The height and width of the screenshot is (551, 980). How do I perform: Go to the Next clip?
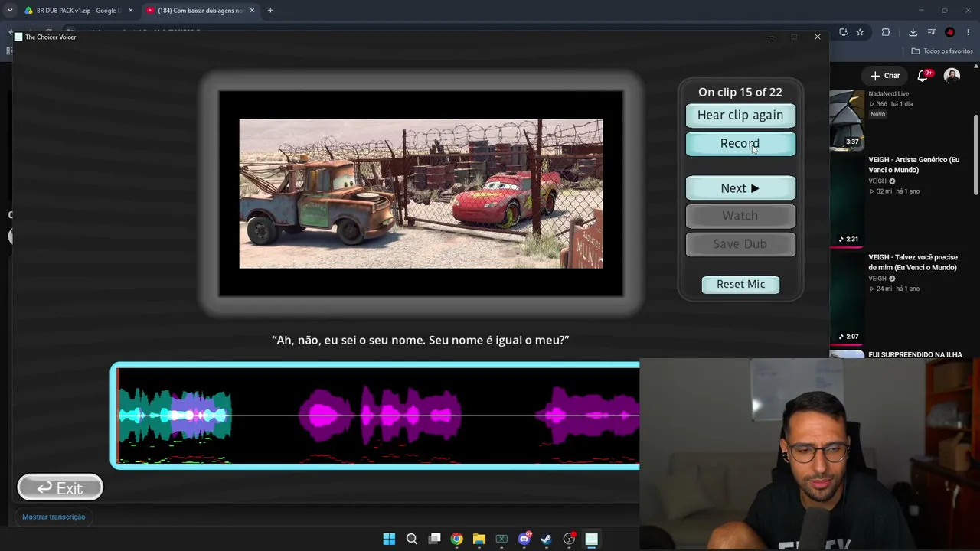point(740,188)
